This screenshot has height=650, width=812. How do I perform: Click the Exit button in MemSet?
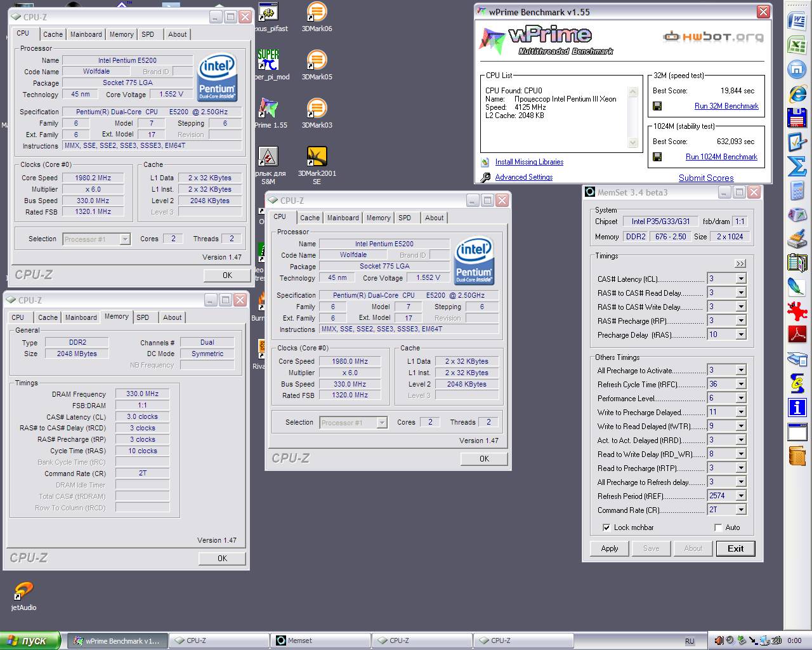click(x=736, y=548)
